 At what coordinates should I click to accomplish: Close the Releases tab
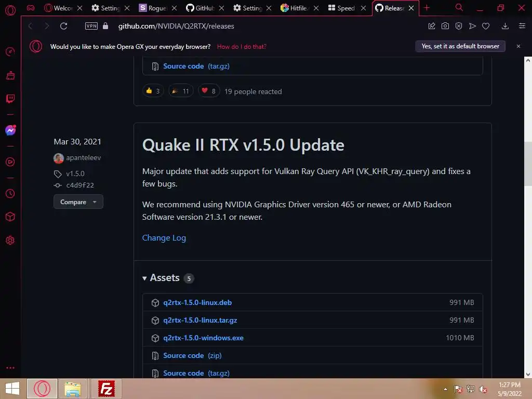click(411, 8)
